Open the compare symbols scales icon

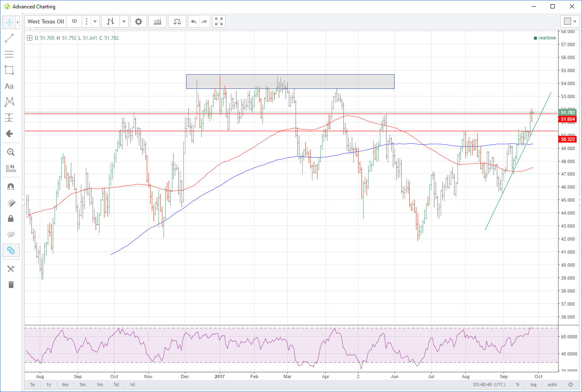pyautogui.click(x=177, y=21)
